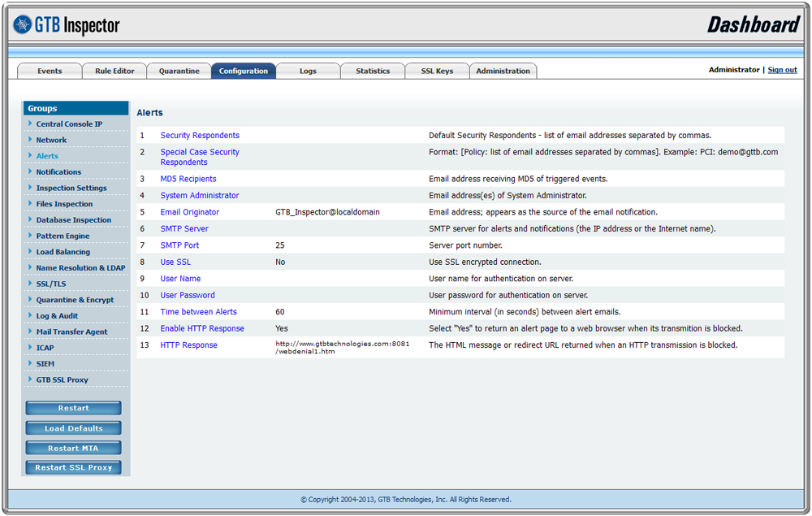Select the Log & Audit group
812x516 pixels.
[x=57, y=316]
